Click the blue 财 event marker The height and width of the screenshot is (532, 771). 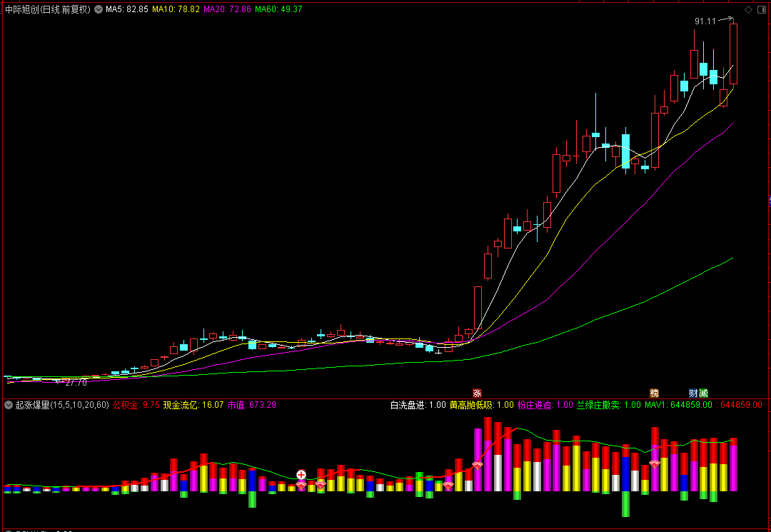click(x=693, y=393)
